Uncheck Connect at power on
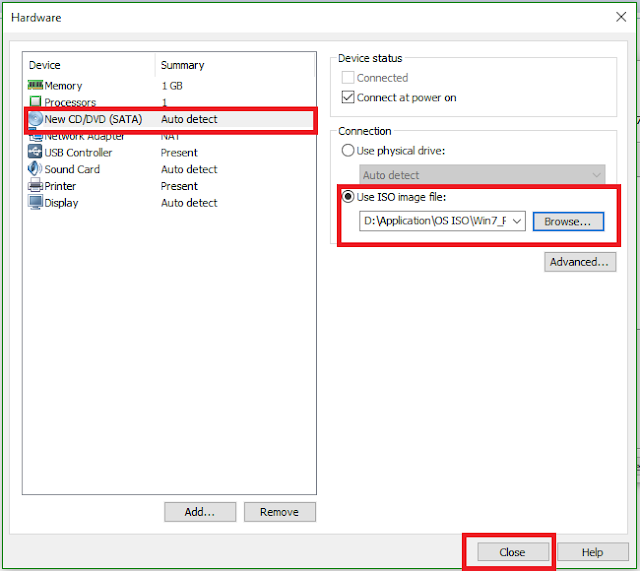The width and height of the screenshot is (640, 571). (x=348, y=97)
